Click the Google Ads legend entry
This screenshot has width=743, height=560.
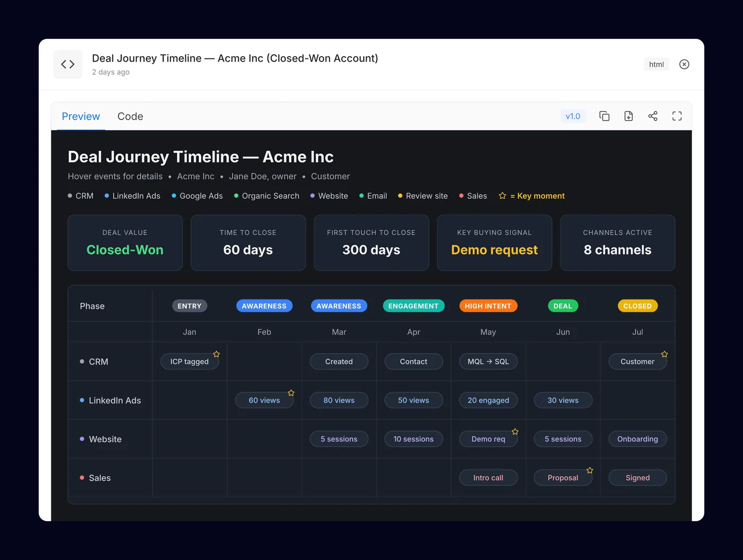point(197,196)
